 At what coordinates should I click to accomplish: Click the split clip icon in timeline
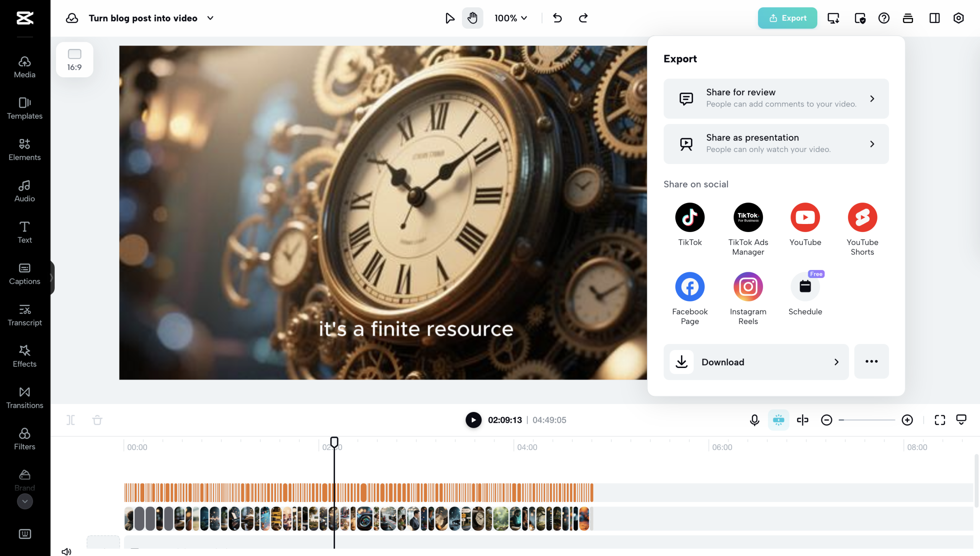pos(70,420)
